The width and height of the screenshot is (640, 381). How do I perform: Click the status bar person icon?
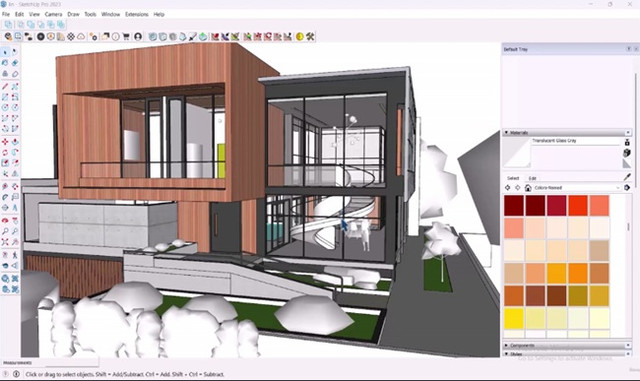[x=16, y=374]
